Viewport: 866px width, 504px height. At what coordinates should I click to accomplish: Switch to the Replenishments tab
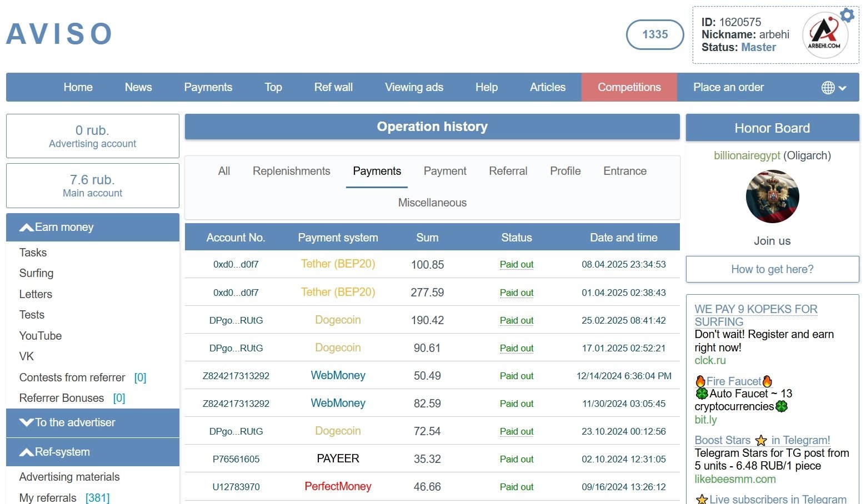click(291, 172)
